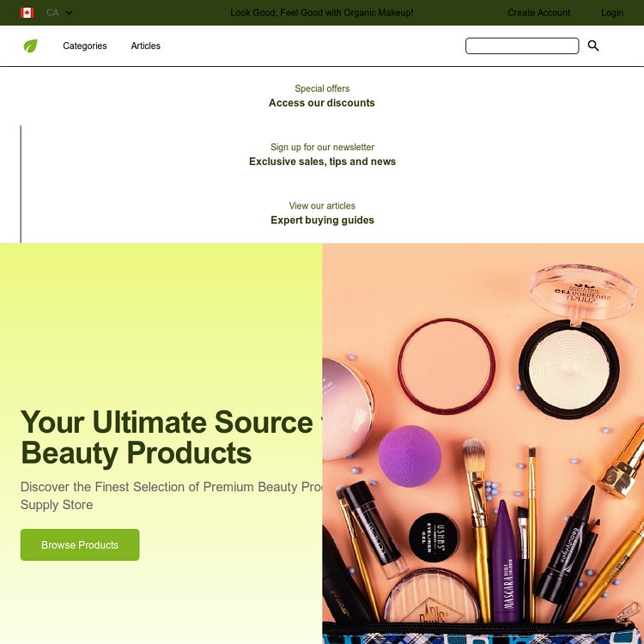The height and width of the screenshot is (644, 644).
Task: Click Expert buying guides heading
Action: click(x=322, y=220)
